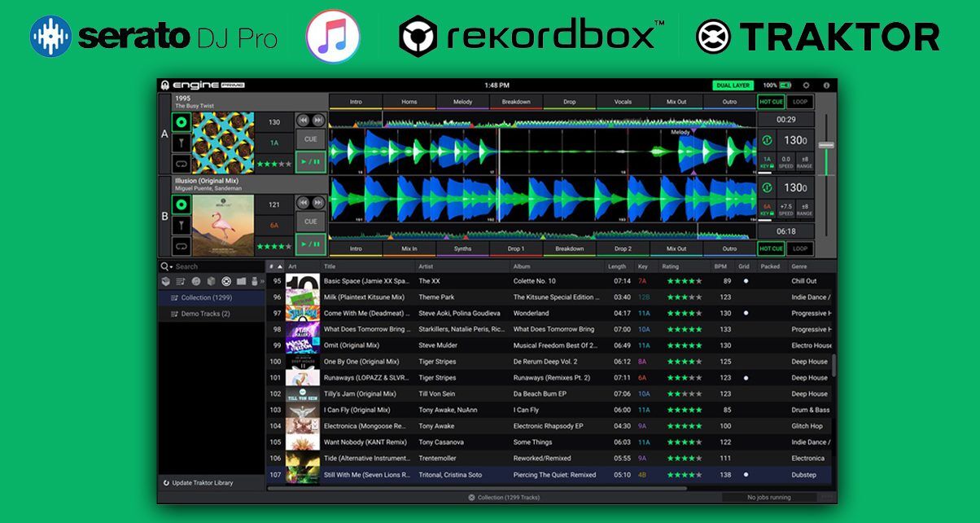
Task: Open the Traktor library source icon
Action: click(x=226, y=281)
